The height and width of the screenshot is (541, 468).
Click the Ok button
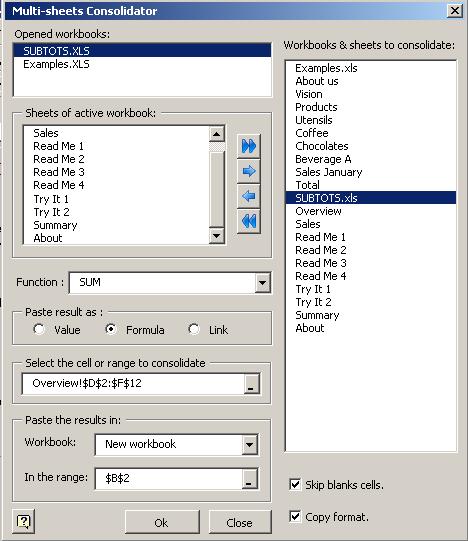[x=162, y=523]
